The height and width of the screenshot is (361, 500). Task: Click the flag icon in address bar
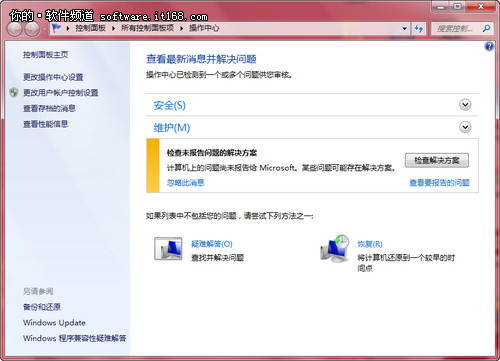pos(56,28)
